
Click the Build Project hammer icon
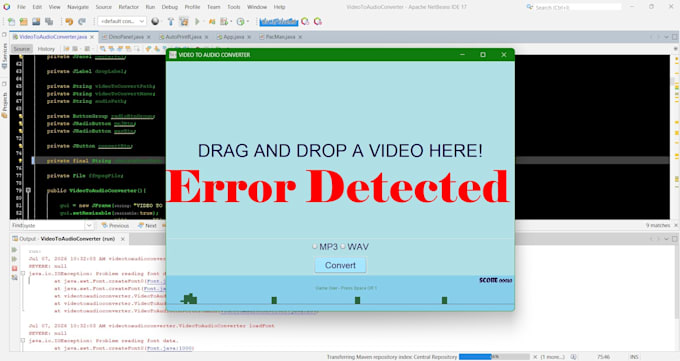pos(171,21)
